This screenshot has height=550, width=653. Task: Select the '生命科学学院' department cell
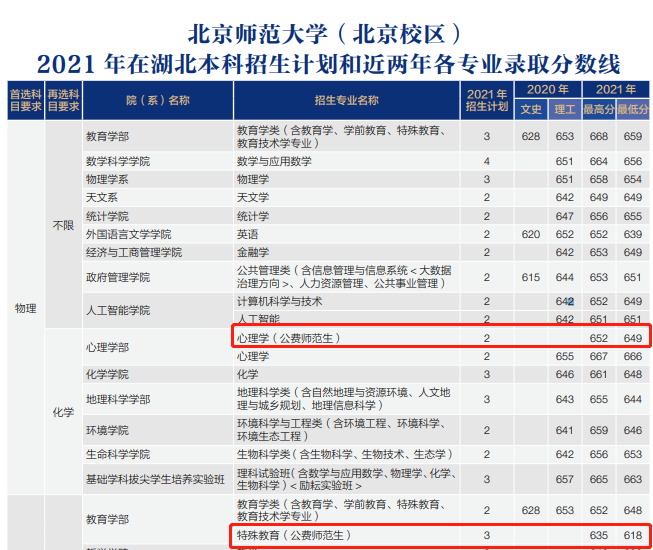[x=158, y=454]
